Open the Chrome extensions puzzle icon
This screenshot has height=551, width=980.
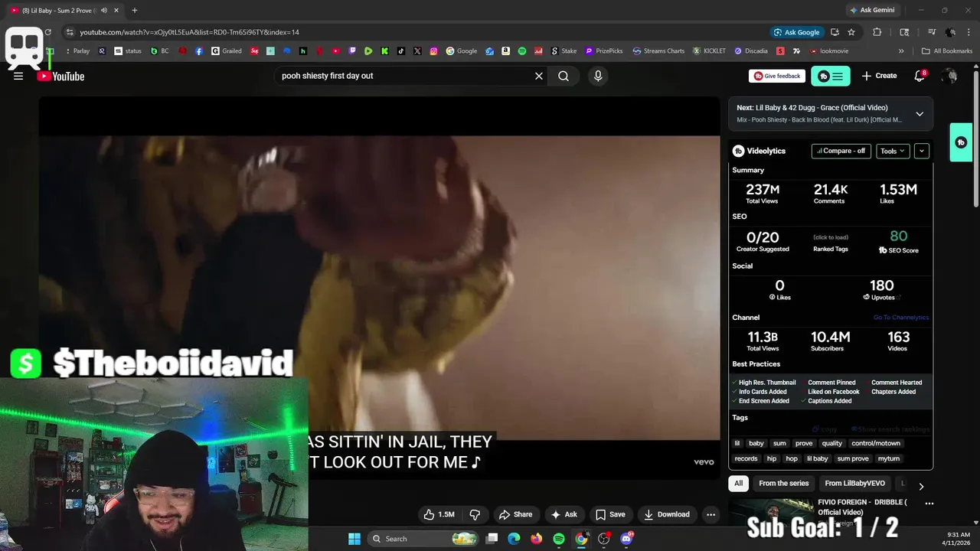point(877,32)
